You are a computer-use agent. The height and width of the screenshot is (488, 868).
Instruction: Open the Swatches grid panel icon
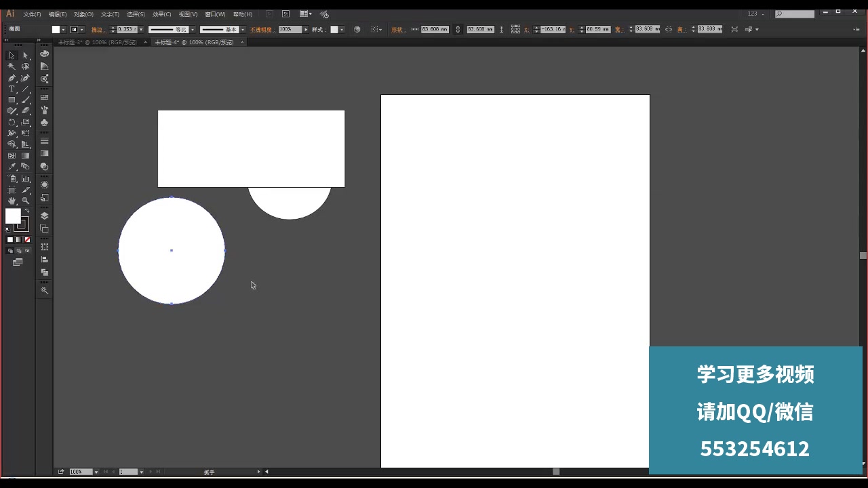tap(44, 97)
